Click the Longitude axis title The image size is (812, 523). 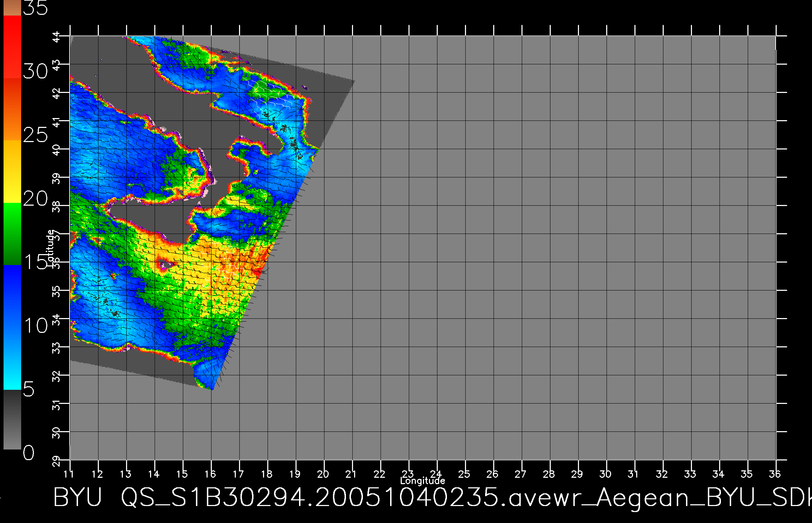pos(423,481)
